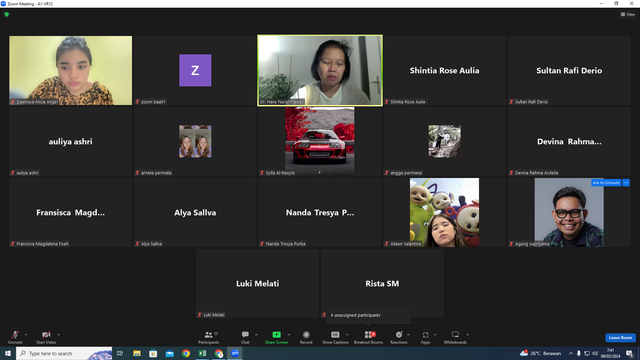Open the Chat panel
640x360 pixels.
(x=245, y=338)
